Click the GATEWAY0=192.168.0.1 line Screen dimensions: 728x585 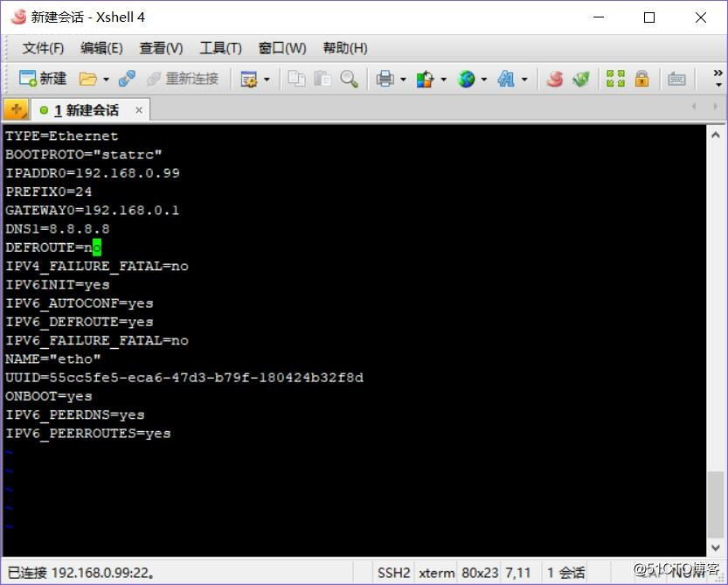93,211
